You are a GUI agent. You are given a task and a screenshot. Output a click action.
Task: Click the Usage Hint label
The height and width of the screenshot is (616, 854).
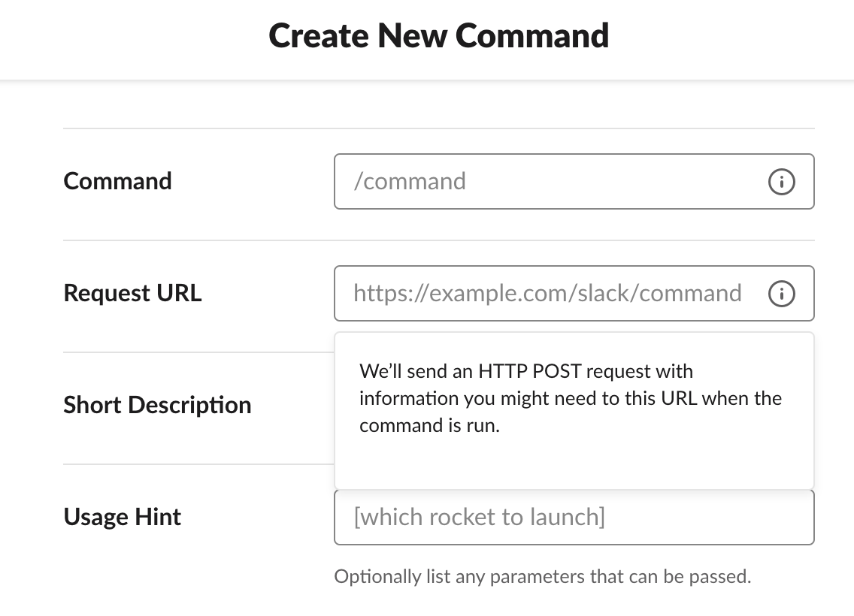pyautogui.click(x=122, y=517)
